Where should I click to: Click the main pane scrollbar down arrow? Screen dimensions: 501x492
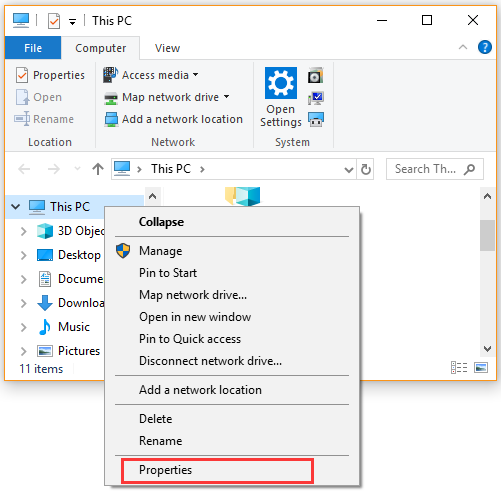pos(487,349)
